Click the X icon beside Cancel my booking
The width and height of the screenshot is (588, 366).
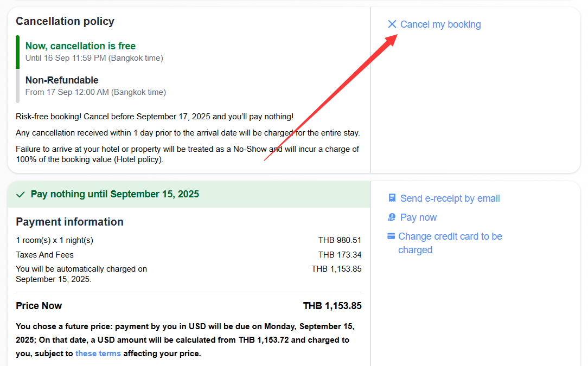tap(392, 24)
